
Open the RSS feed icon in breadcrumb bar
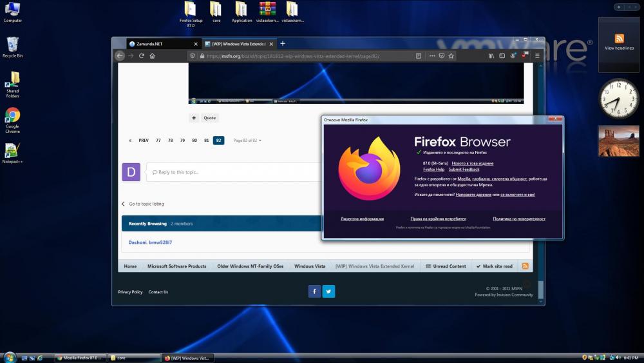click(525, 266)
